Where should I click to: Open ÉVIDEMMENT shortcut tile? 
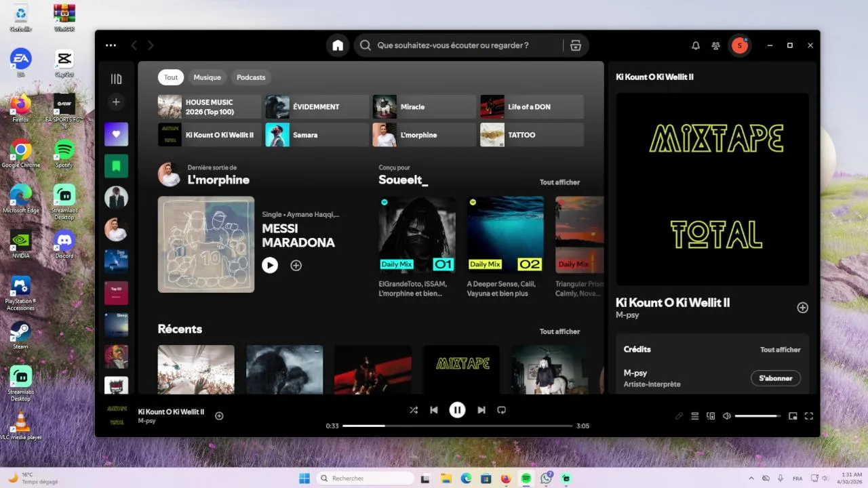pos(317,106)
